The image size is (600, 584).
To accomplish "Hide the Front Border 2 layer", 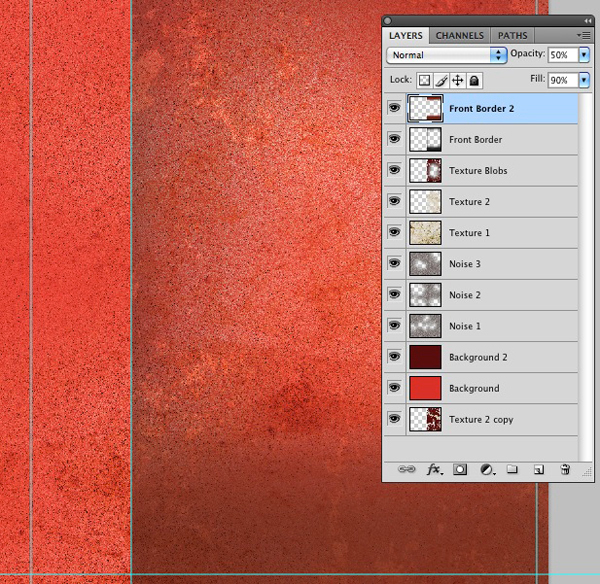I will click(394, 108).
